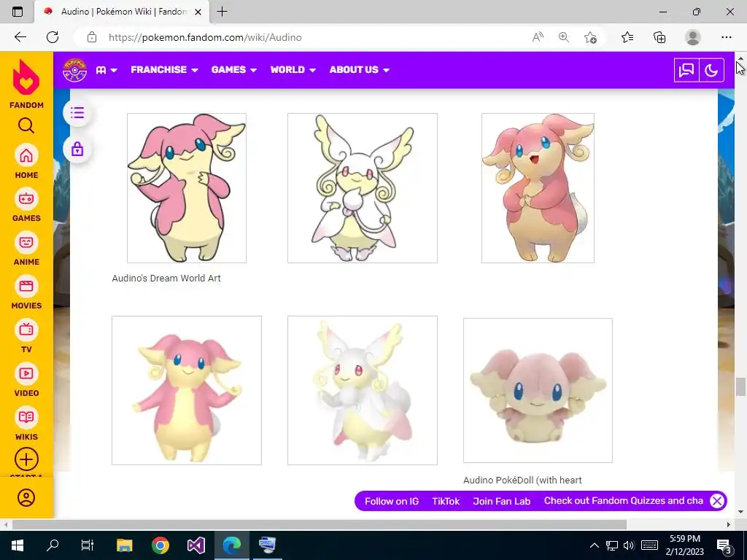Open the browser profile avatar
Viewport: 747px width, 560px height.
tap(693, 37)
